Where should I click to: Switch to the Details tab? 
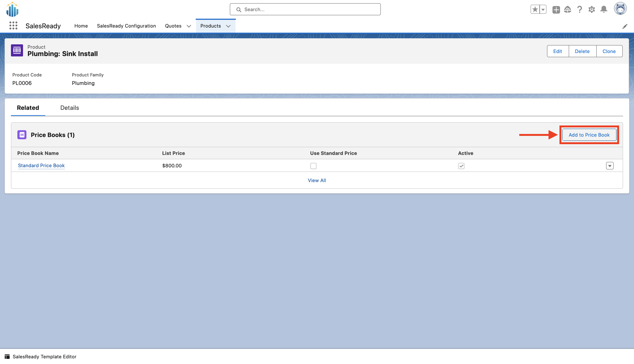tap(69, 108)
